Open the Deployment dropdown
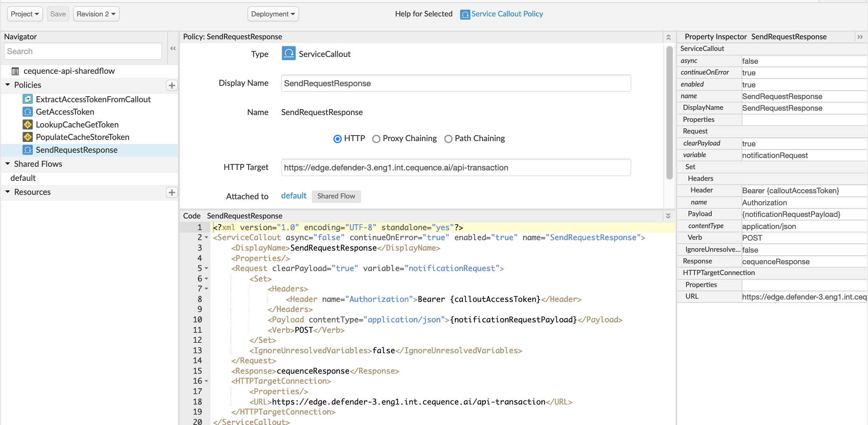The width and height of the screenshot is (868, 425). (273, 14)
